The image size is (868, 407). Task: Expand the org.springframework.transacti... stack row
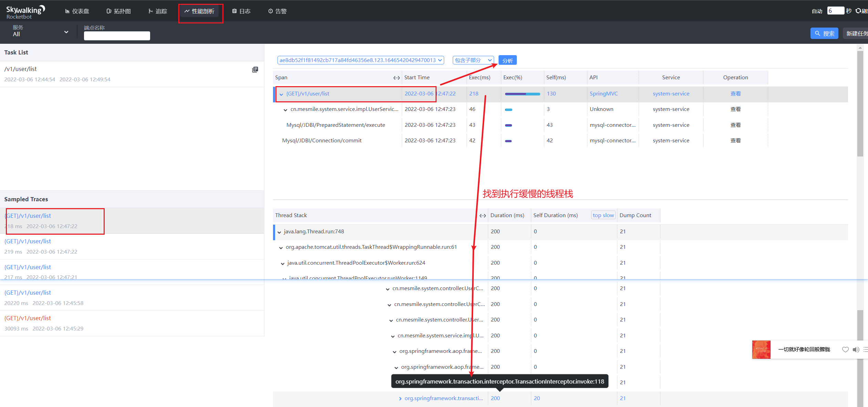point(400,399)
